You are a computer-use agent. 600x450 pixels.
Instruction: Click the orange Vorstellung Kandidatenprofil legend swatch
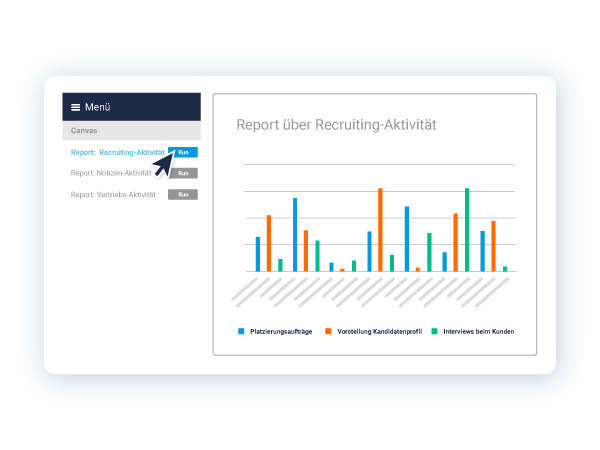[328, 331]
